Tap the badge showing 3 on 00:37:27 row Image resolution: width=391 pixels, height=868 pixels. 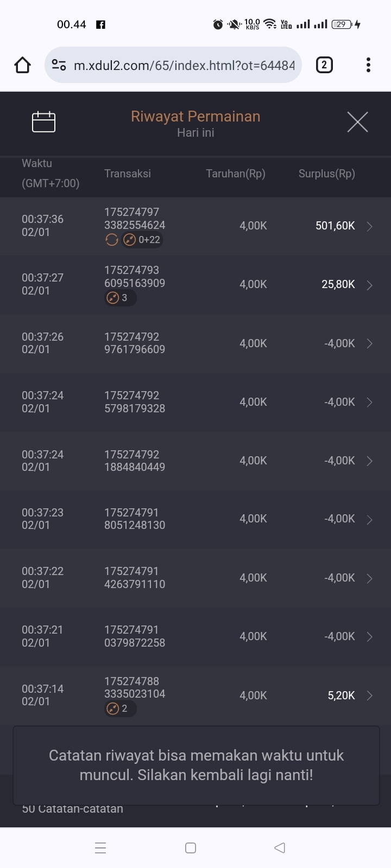coord(120,298)
